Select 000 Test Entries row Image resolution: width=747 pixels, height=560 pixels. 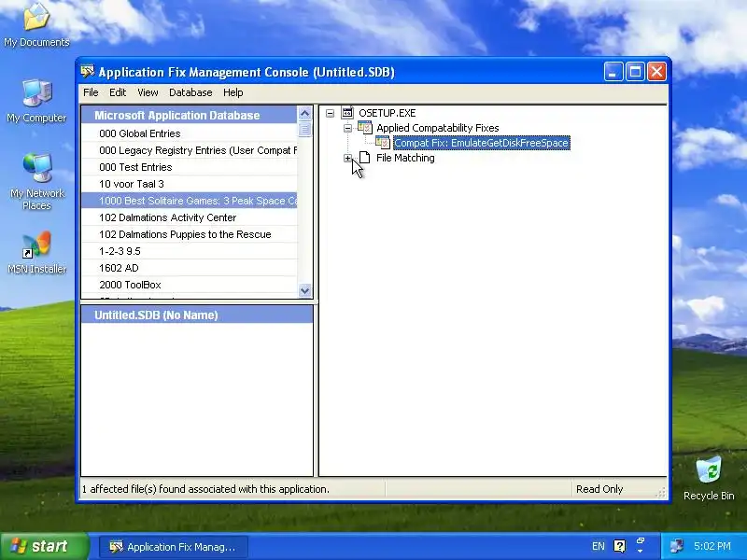(x=190, y=167)
